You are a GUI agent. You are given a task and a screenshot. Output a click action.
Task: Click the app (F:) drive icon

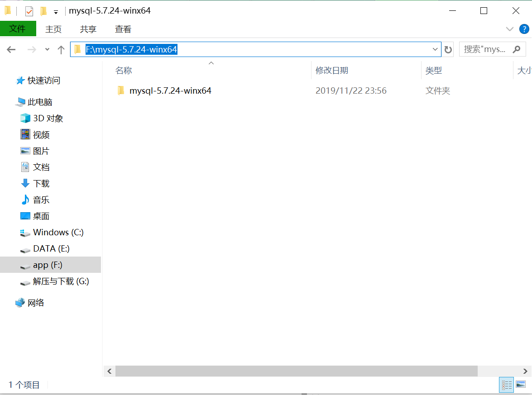(x=25, y=267)
